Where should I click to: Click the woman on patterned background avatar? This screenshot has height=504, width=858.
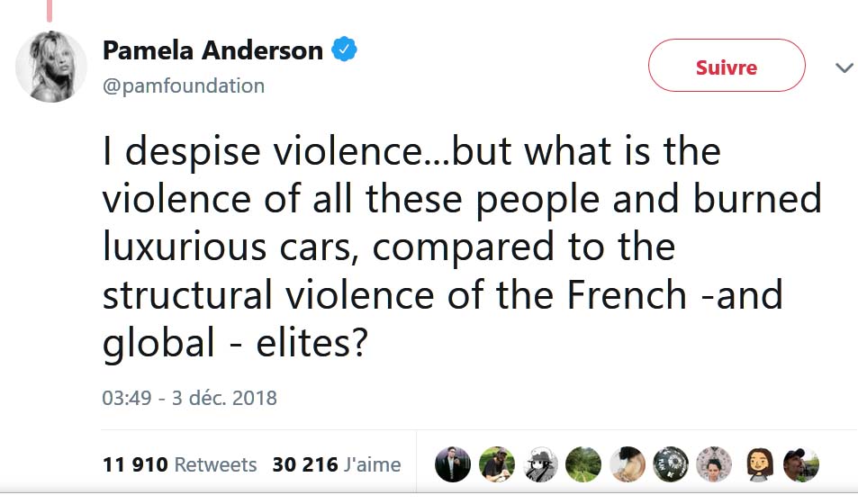(x=714, y=464)
